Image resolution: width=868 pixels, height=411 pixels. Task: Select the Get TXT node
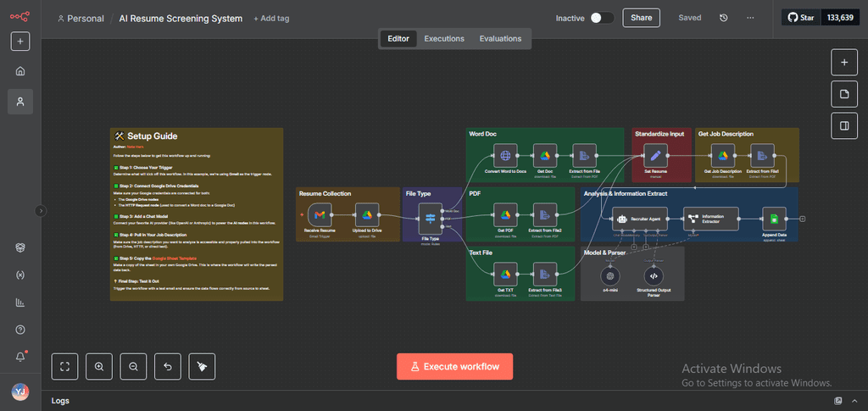click(x=505, y=274)
